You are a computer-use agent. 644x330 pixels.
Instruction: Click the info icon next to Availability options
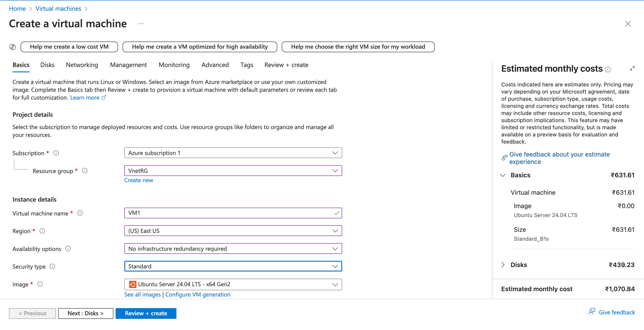68,249
